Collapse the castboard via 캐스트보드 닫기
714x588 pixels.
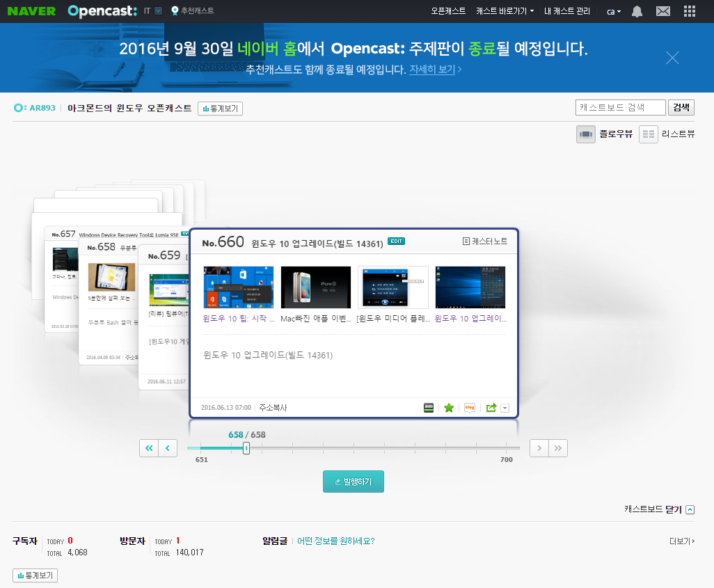click(659, 509)
